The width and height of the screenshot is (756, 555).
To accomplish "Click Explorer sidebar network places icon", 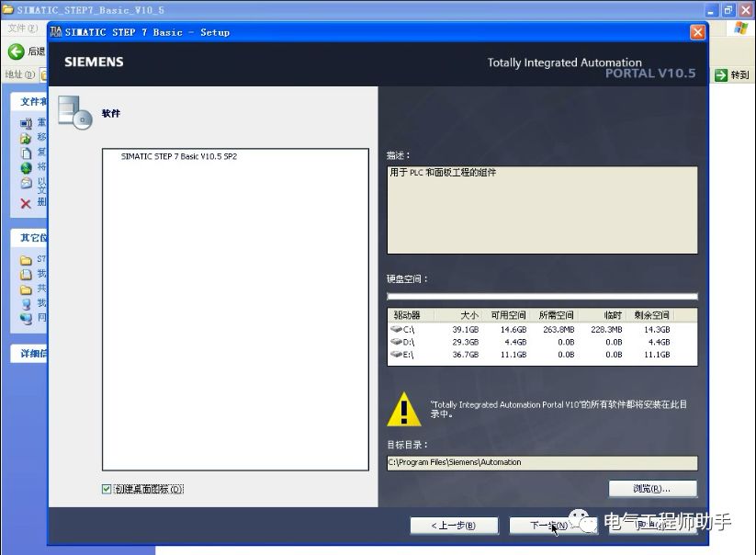I will coord(26,318).
